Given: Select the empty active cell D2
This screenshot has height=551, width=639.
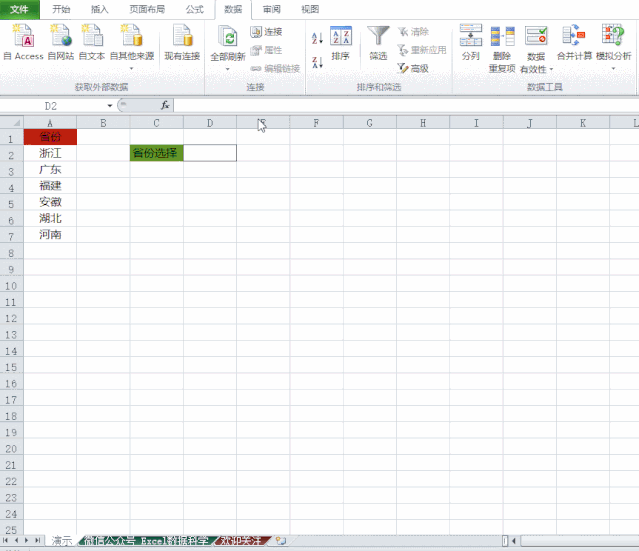Looking at the screenshot, I should [x=210, y=153].
